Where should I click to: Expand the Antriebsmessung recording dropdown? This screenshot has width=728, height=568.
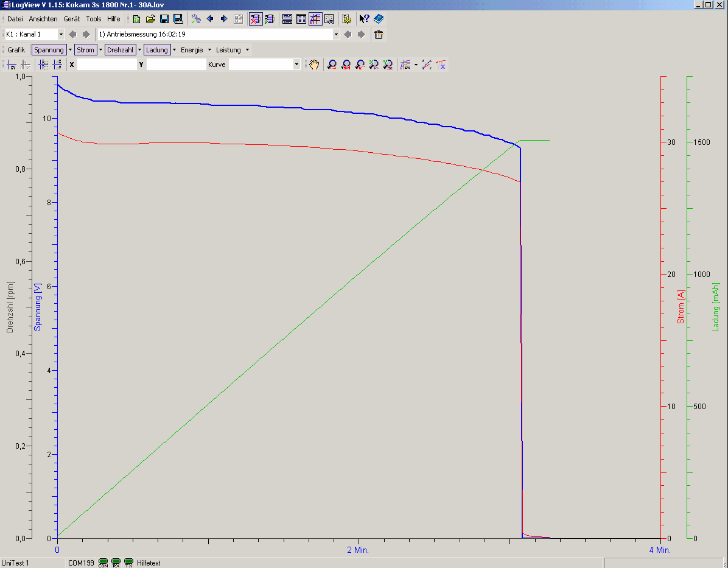pos(336,35)
